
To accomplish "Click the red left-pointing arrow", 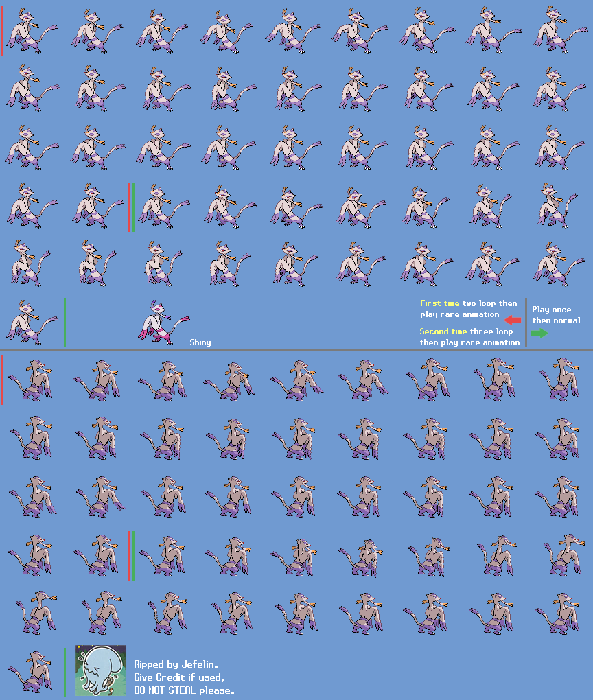I will (x=512, y=320).
